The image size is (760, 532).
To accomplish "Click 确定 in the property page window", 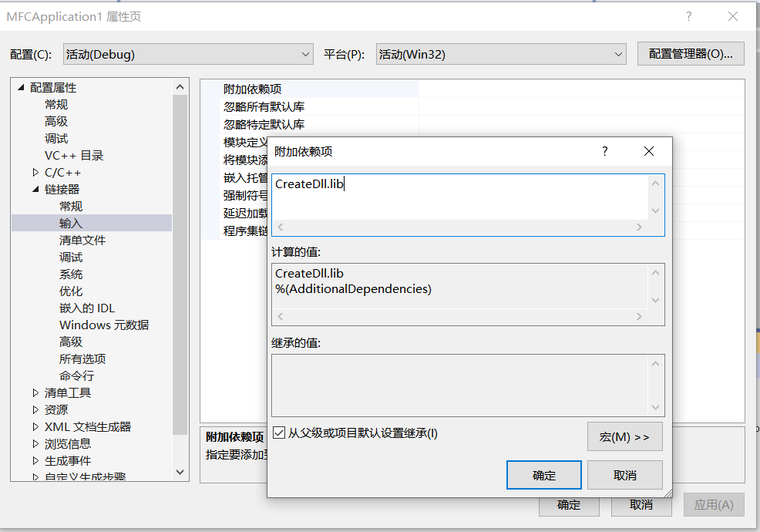I will coord(569,505).
